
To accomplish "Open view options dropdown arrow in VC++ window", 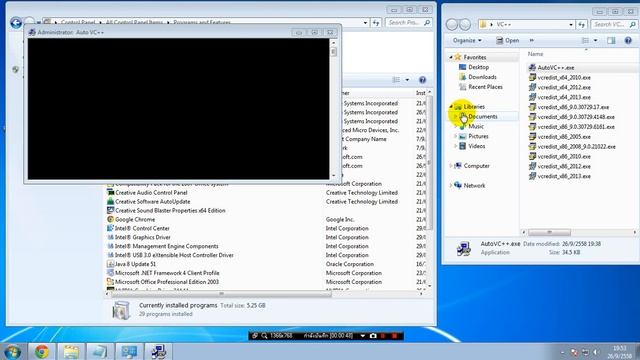I will tap(596, 40).
